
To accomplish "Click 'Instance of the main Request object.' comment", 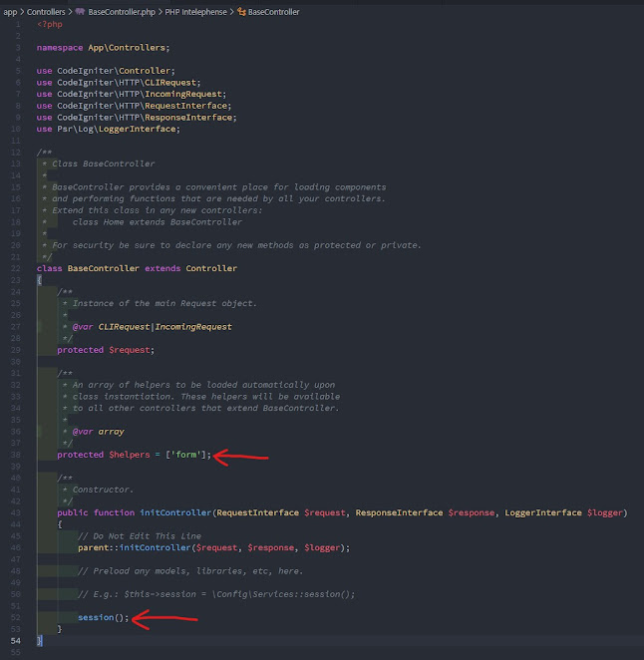I will pyautogui.click(x=164, y=303).
